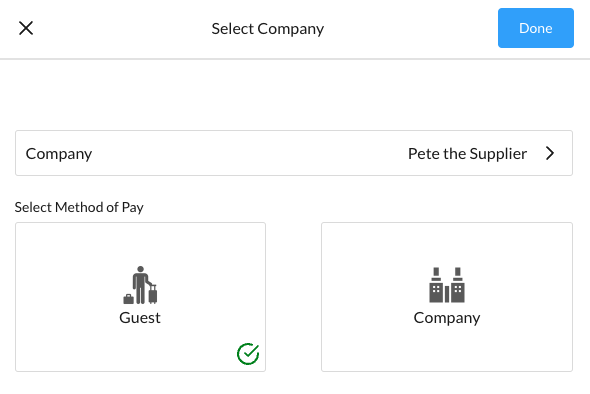This screenshot has height=394, width=590.
Task: Toggle the green checkmark on Guest card
Action: click(248, 354)
